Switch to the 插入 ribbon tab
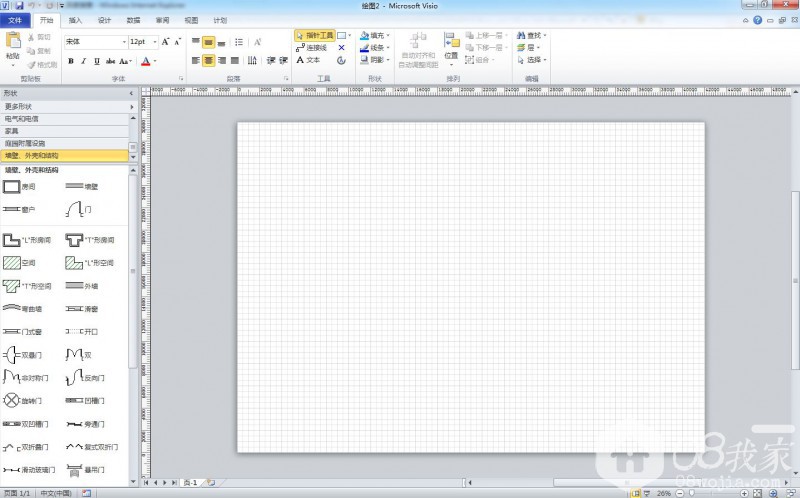800x498 pixels. pos(76,20)
